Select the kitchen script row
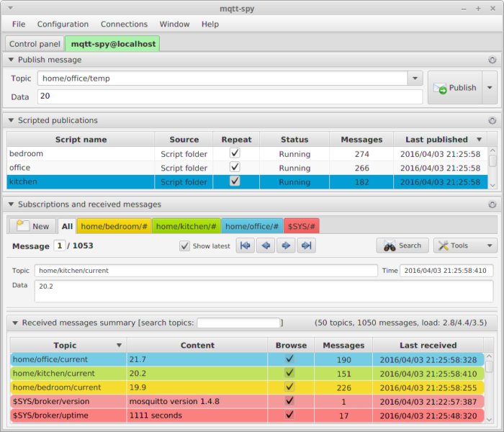Screen dimensions: 504x432 coord(247,182)
